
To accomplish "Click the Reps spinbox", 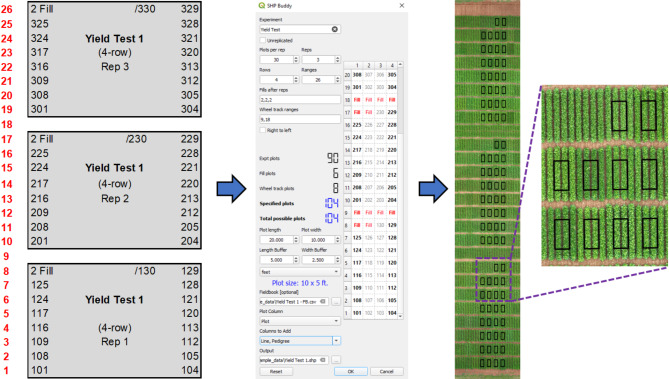I will [321, 60].
